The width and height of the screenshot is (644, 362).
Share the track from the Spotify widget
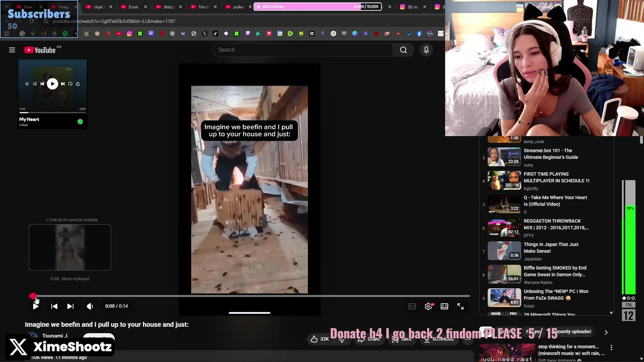(x=77, y=84)
